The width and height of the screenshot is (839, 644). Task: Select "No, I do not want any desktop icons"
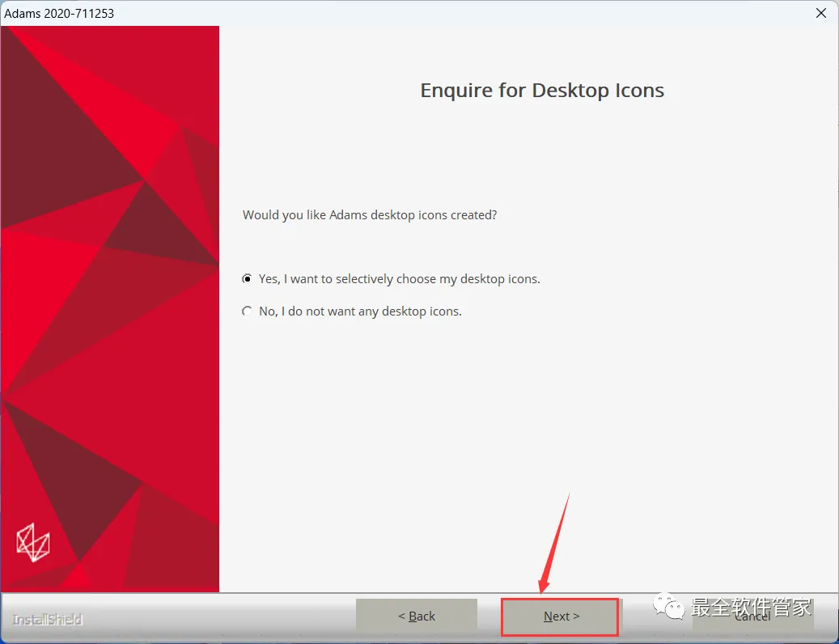(x=247, y=311)
